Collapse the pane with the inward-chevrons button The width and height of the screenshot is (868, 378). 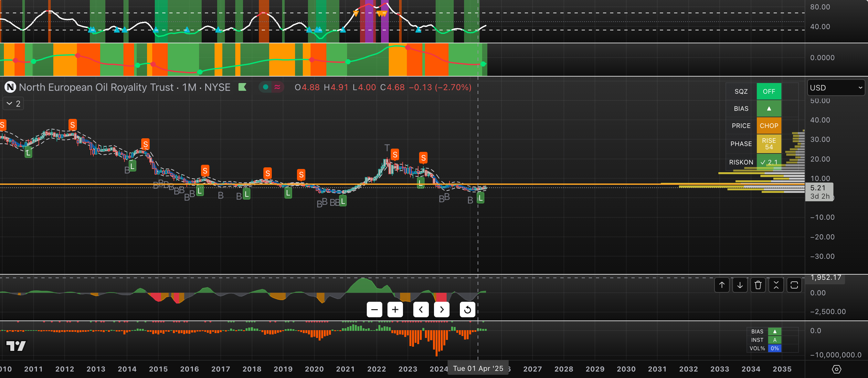pos(776,285)
